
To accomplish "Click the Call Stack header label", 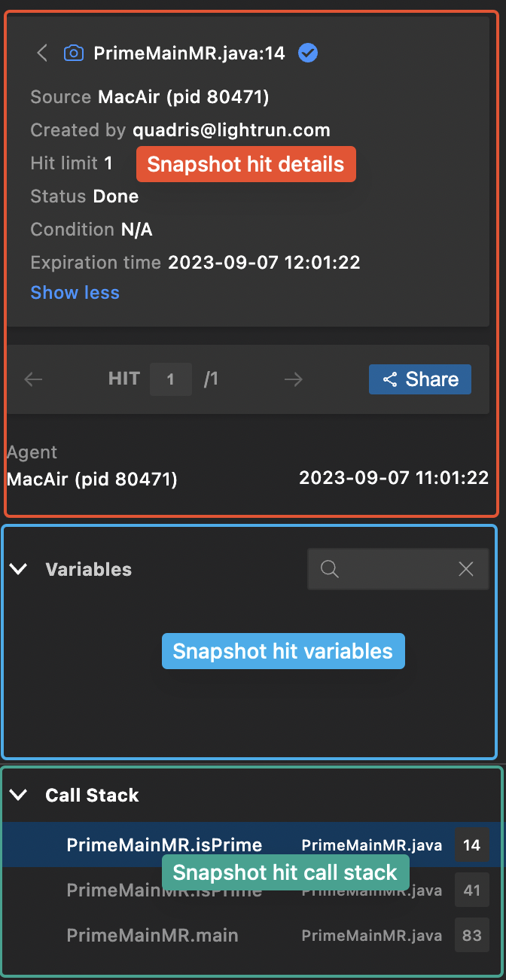I will point(92,795).
